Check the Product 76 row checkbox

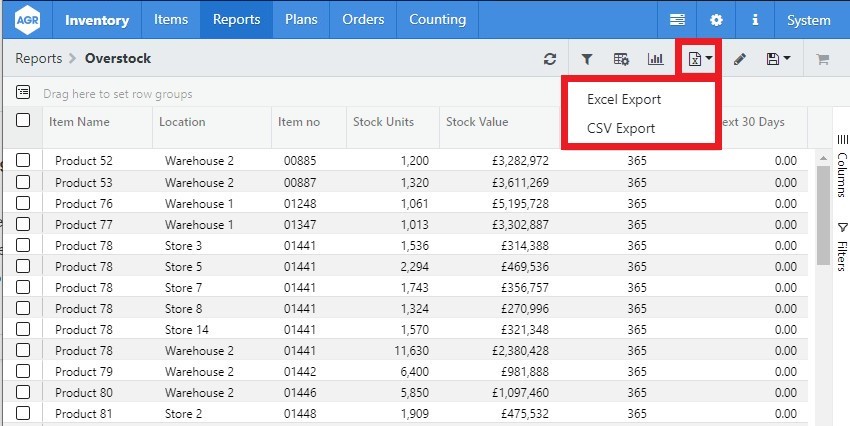click(x=23, y=203)
